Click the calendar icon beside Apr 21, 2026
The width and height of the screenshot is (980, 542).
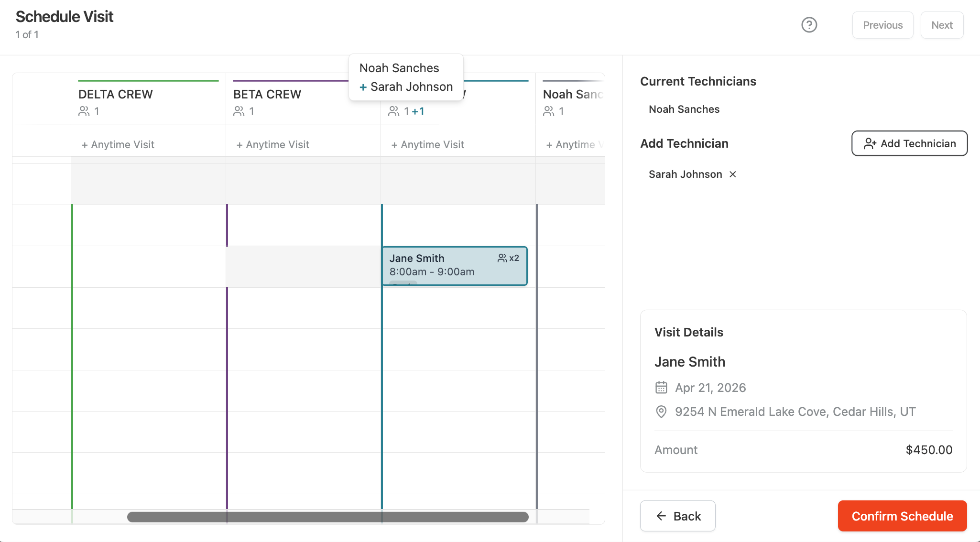[661, 387]
